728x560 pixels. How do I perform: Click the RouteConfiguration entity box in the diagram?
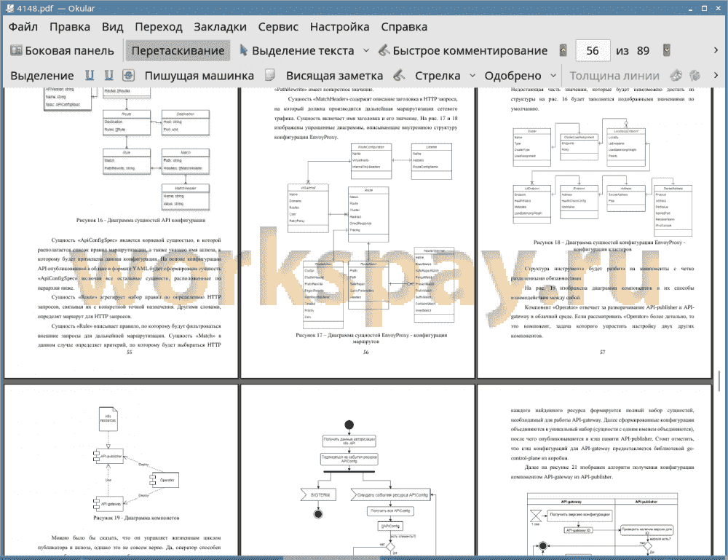click(x=371, y=161)
